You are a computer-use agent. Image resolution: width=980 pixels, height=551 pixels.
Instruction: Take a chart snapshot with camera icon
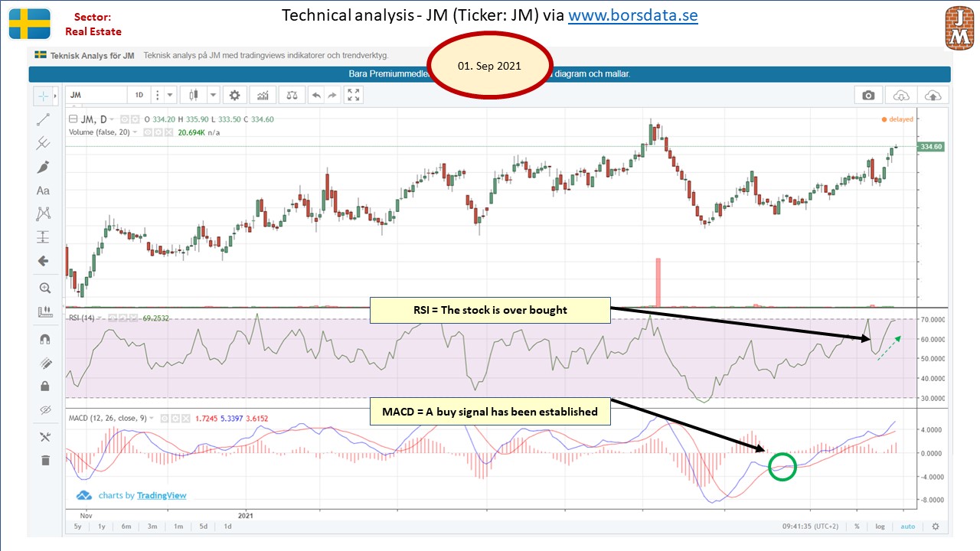868,95
